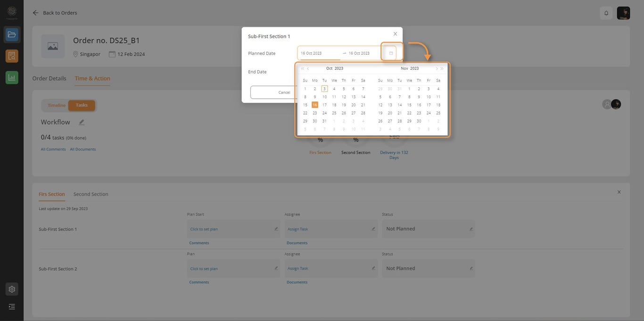Click Second Section progress label under Workflow
Image resolution: width=644 pixels, height=321 pixels.
(356, 152)
